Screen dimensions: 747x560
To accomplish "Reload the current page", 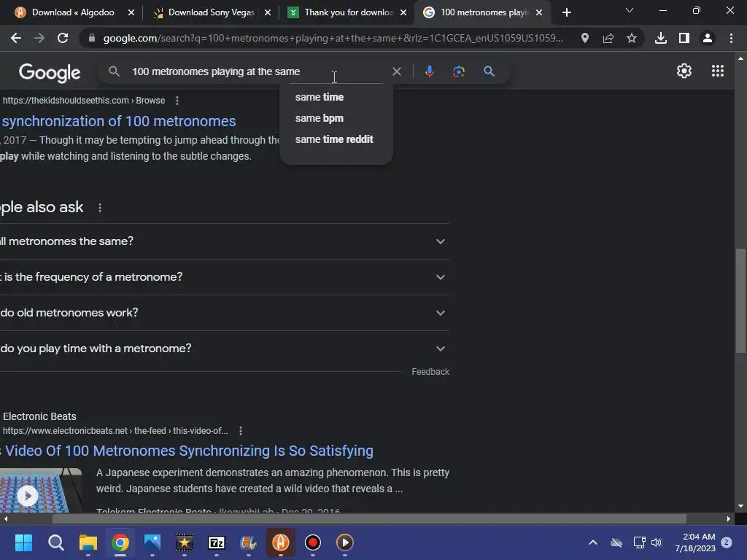I will click(63, 38).
